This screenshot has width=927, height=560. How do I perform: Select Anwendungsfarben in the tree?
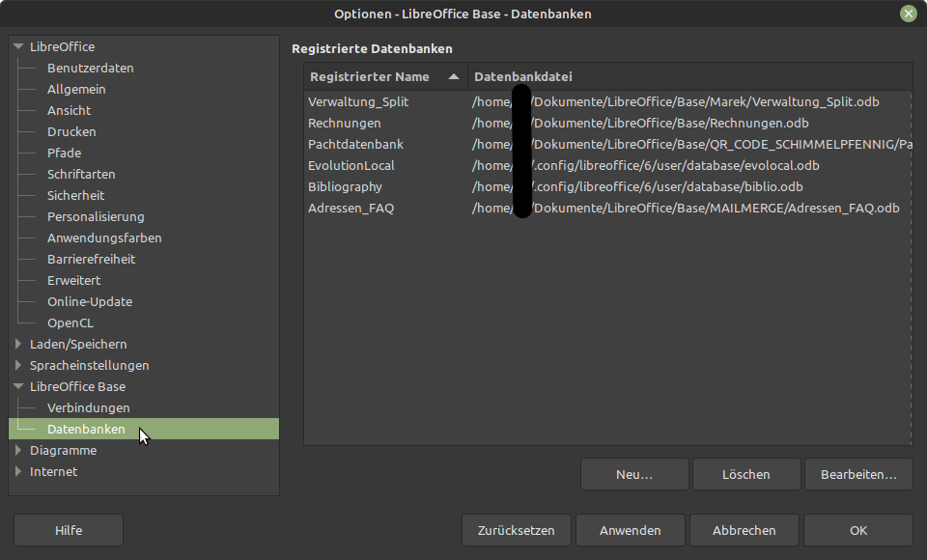point(104,238)
